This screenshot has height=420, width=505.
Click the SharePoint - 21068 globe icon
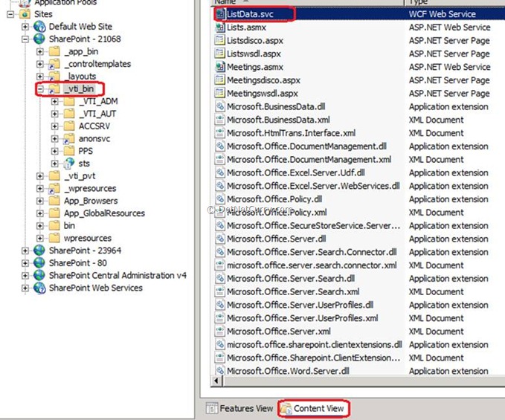click(x=39, y=39)
